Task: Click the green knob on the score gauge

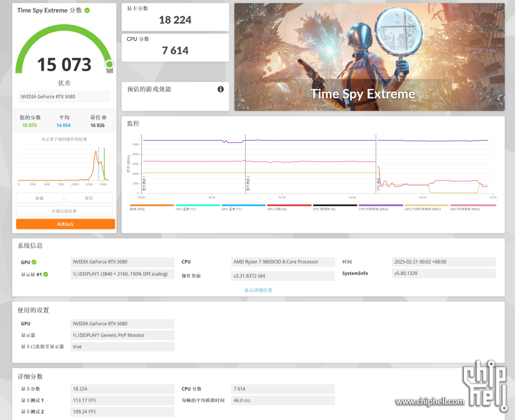Action: [x=109, y=64]
